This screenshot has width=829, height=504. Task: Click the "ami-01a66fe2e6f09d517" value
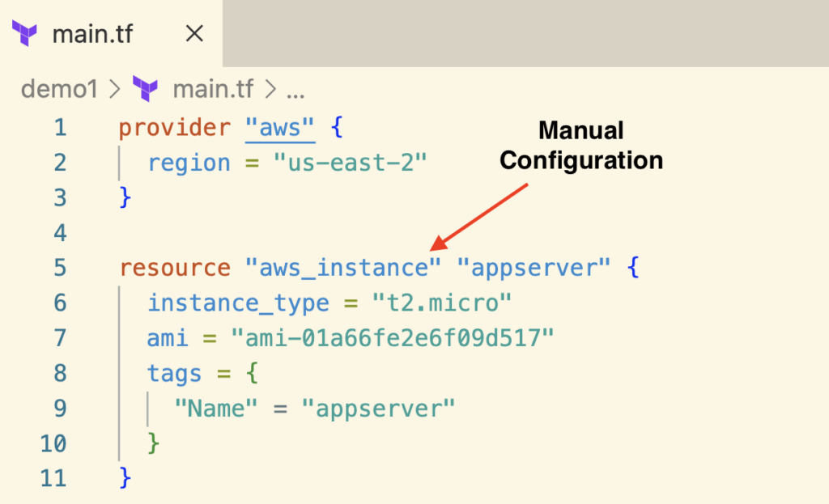pyautogui.click(x=393, y=338)
